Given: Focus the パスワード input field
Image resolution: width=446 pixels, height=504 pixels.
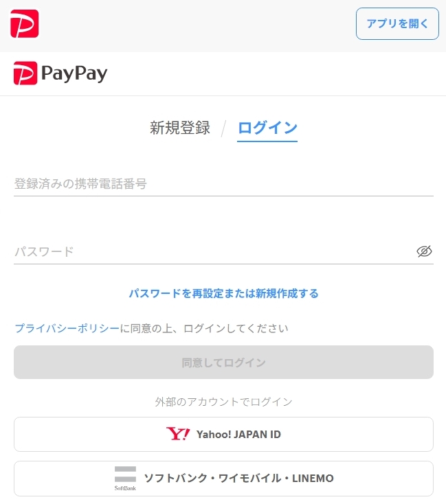Looking at the screenshot, I should (214, 252).
